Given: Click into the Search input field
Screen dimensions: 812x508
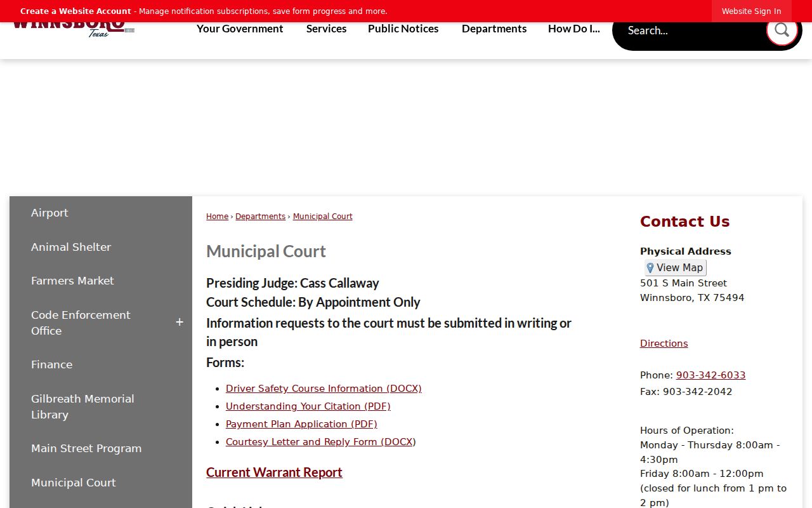Looking at the screenshot, I should point(691,30).
